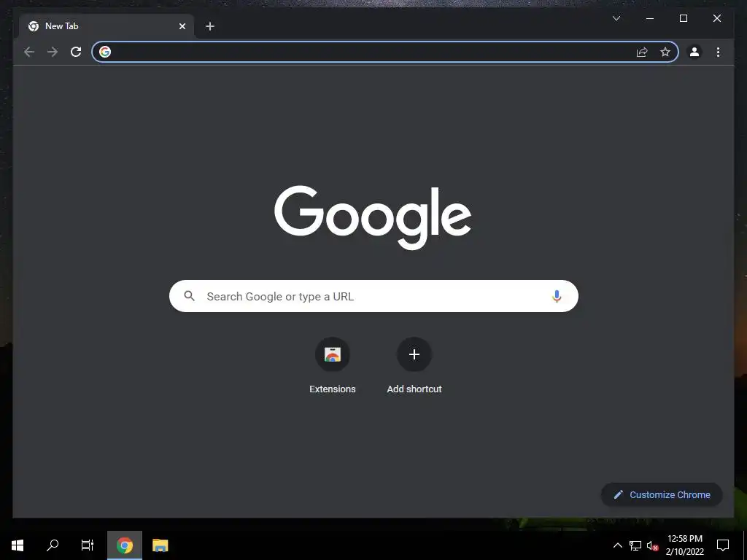Click the Google logo
This screenshot has height=560, width=747.
373,217
